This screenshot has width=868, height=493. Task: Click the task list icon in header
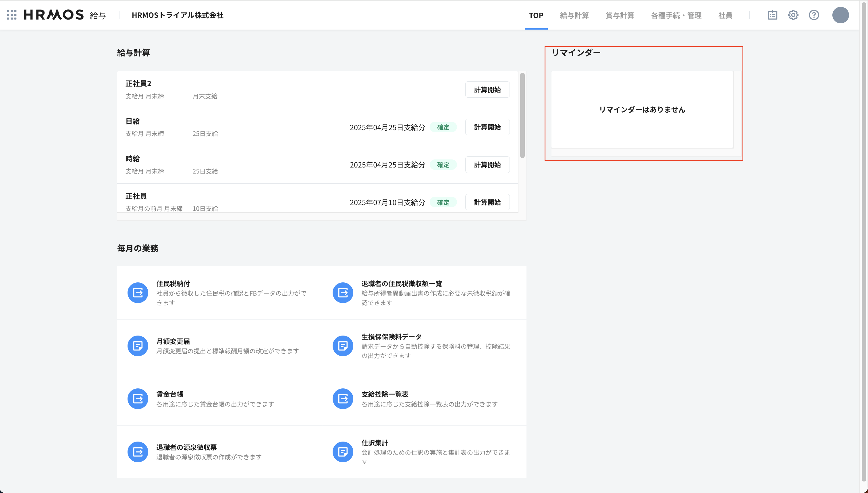(772, 15)
